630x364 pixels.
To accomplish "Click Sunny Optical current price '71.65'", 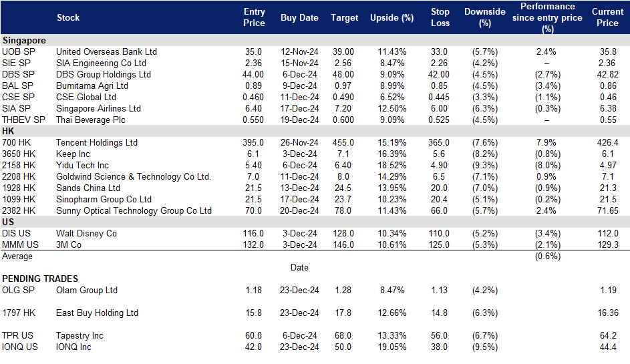I will [x=607, y=210].
